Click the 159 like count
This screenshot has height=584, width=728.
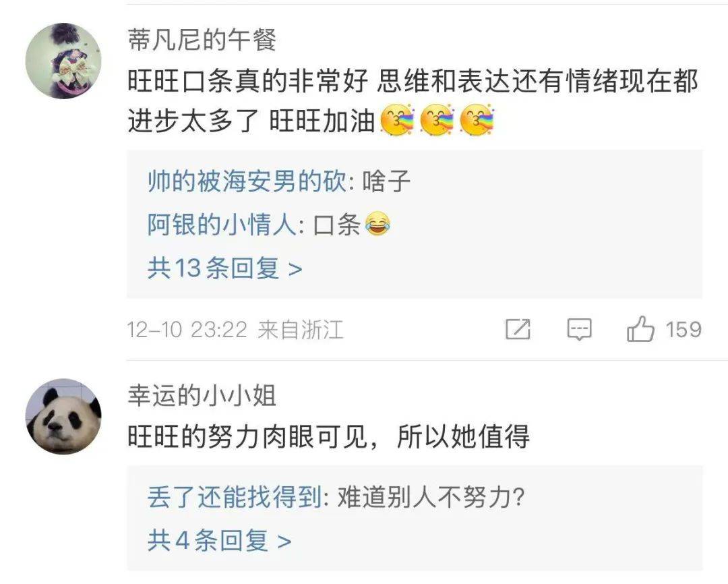pos(684,329)
